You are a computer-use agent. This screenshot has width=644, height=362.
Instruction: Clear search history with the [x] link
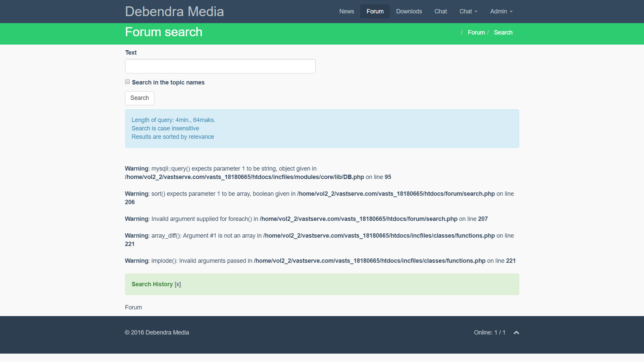178,284
